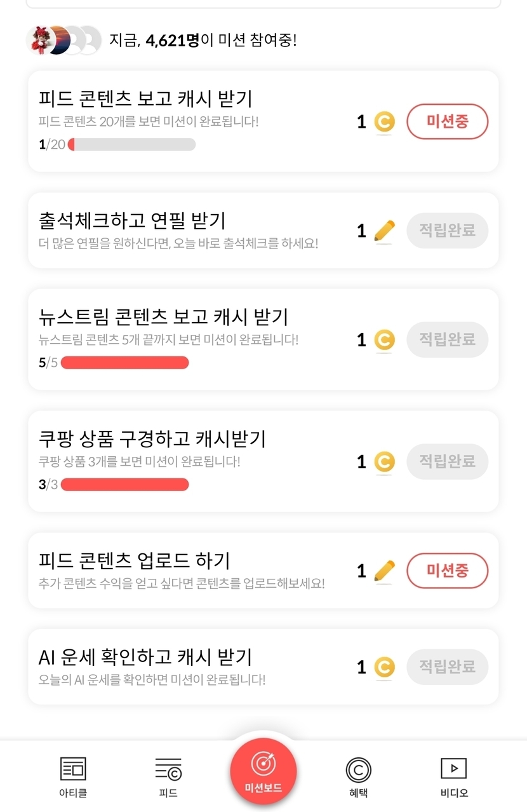Image resolution: width=527 pixels, height=812 pixels.
Task: Tap the pencil icon for 출석체크하고 연필 받기
Action: (x=384, y=231)
